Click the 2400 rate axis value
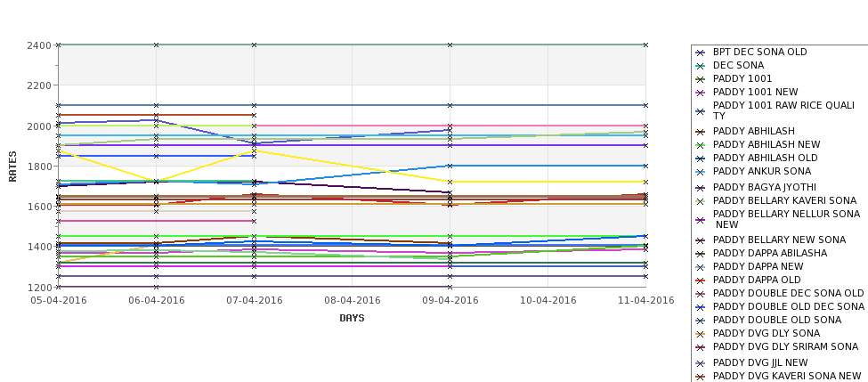This screenshot has height=382, width=868. click(x=39, y=45)
